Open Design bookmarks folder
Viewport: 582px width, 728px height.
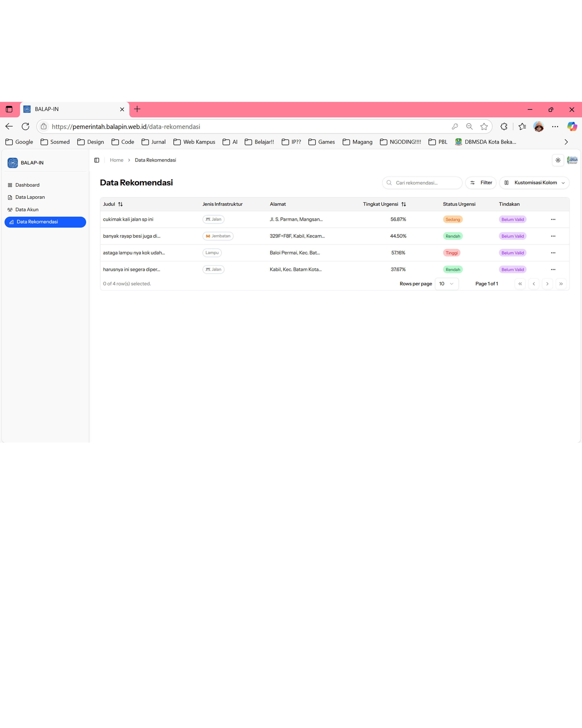(x=90, y=142)
